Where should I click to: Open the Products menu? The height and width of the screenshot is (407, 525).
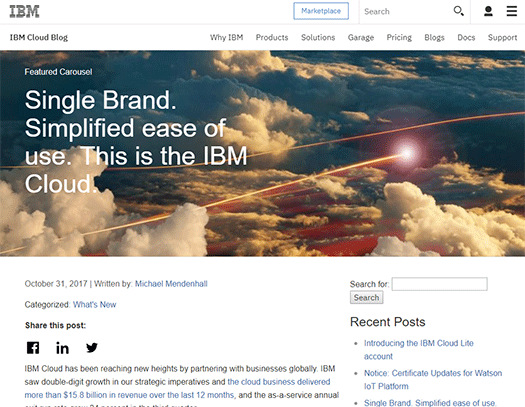pyautogui.click(x=272, y=37)
